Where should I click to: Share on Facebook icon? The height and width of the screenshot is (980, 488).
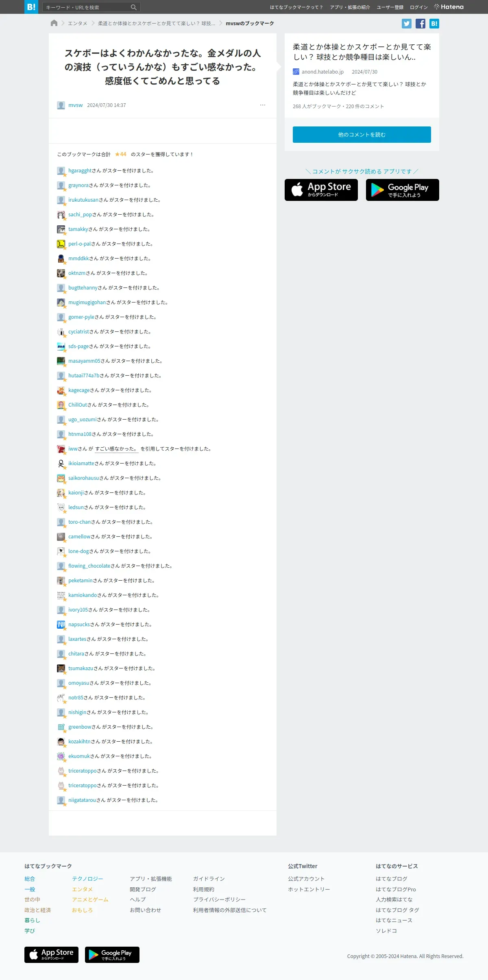(x=420, y=24)
